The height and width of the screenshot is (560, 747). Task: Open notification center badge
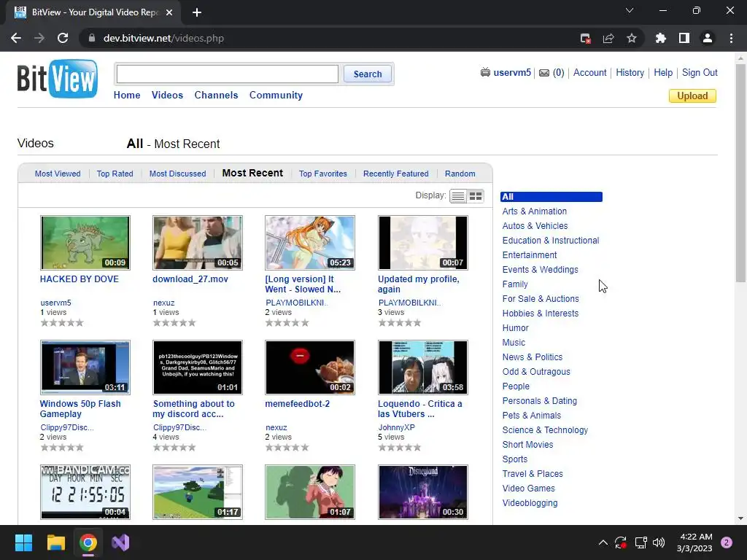point(727,542)
